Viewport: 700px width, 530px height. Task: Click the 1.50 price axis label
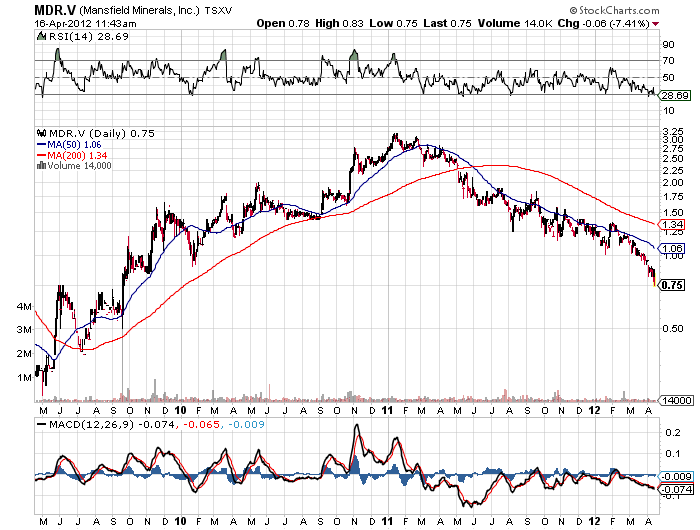pyautogui.click(x=673, y=213)
